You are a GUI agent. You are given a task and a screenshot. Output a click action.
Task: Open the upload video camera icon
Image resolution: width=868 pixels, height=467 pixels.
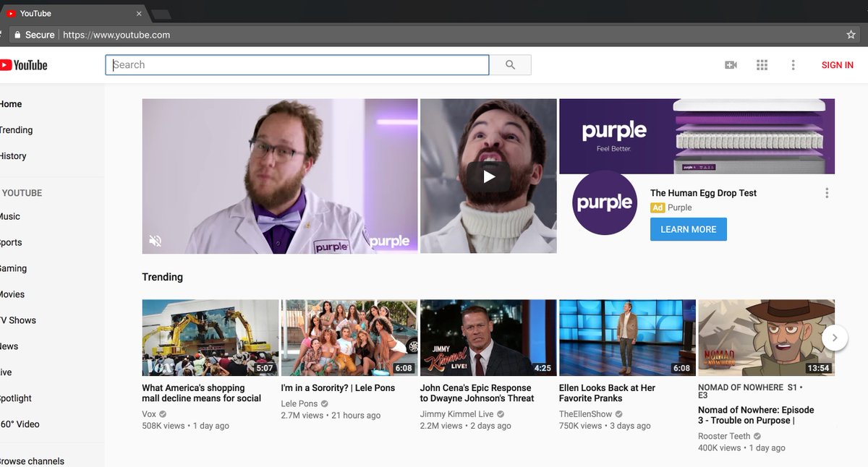731,65
